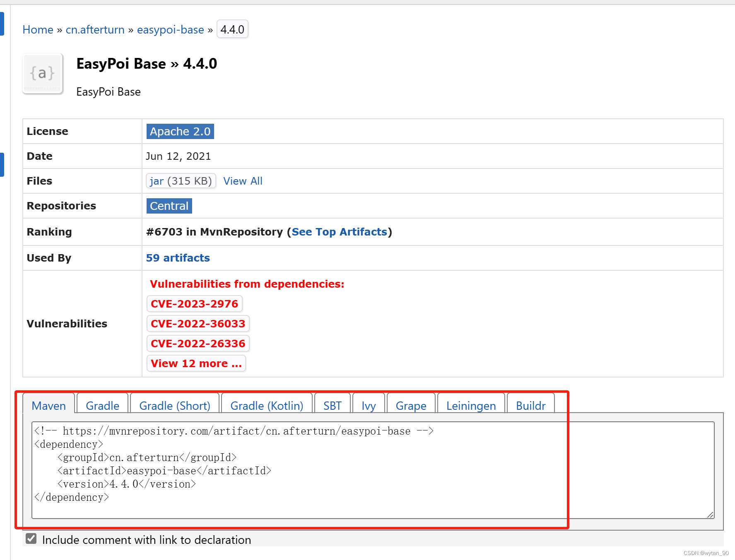
Task: Click 'Vulnerabilities from dependencies:' label
Action: (247, 284)
